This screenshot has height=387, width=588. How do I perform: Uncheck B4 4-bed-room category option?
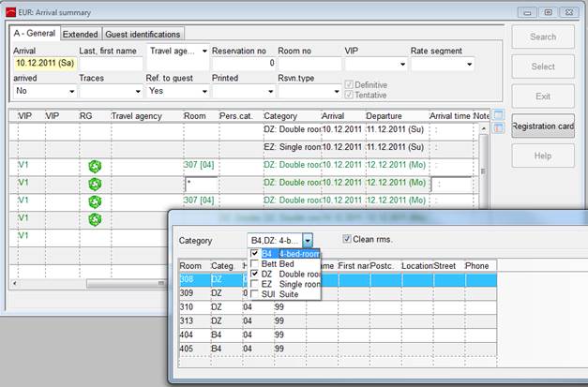255,254
